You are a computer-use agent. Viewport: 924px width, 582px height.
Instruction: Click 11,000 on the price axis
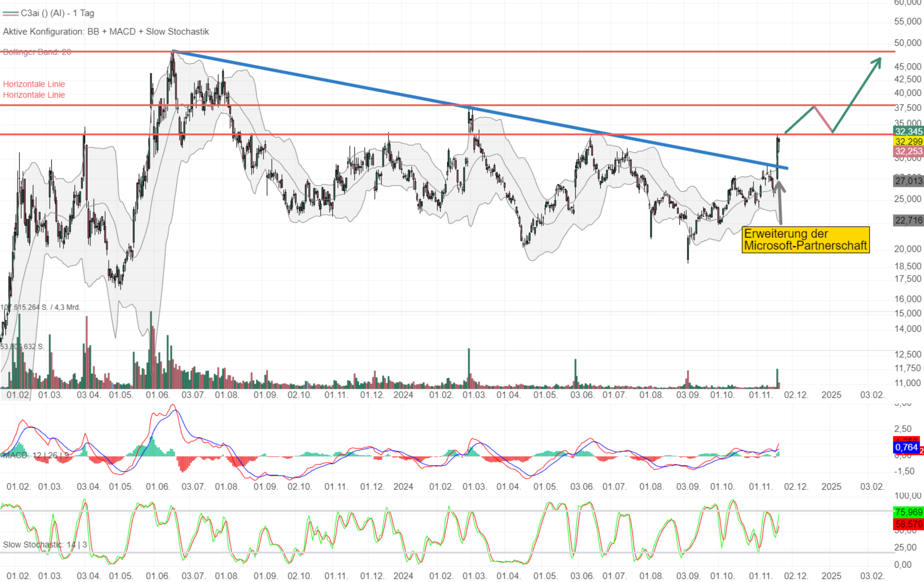908,383
